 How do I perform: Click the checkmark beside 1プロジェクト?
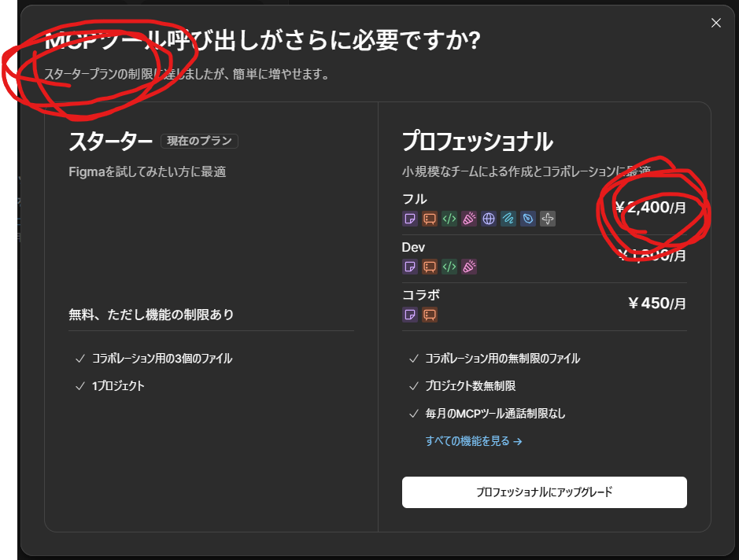click(79, 386)
